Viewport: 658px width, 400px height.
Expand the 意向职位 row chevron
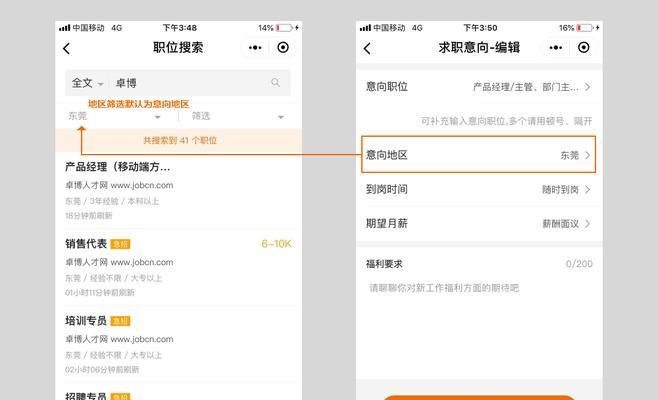point(588,87)
